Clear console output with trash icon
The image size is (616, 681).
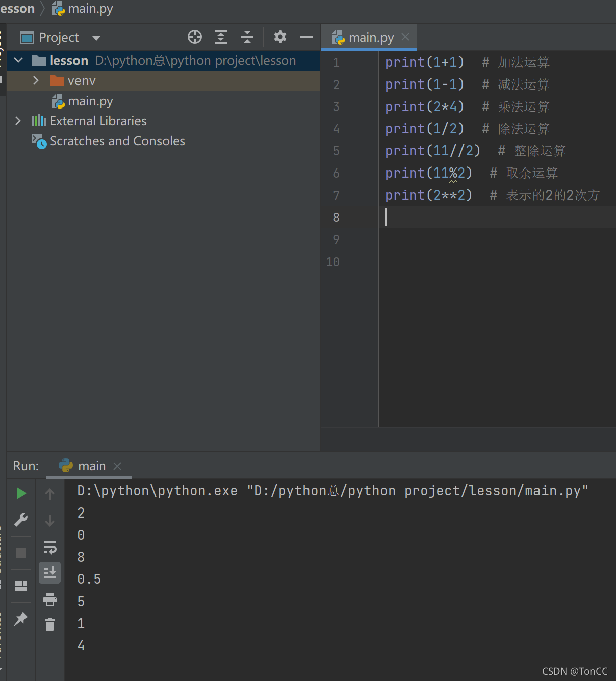click(50, 625)
